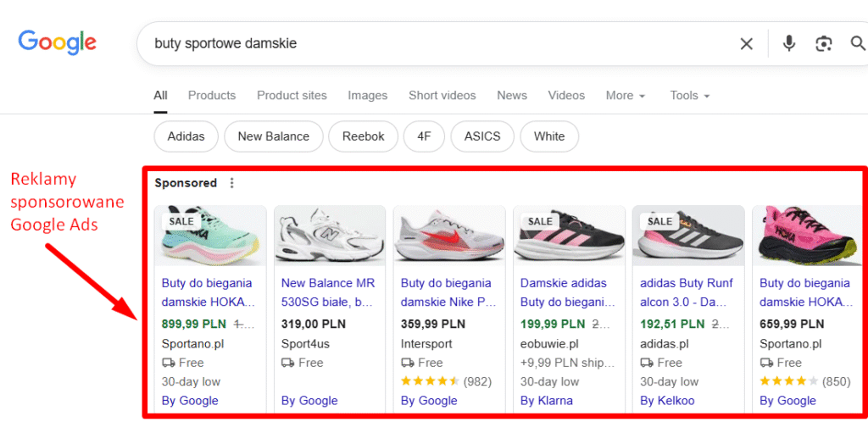Open the 659,99 PLN HOKA title link
Viewport: 868px width, 422px height.
[807, 292]
